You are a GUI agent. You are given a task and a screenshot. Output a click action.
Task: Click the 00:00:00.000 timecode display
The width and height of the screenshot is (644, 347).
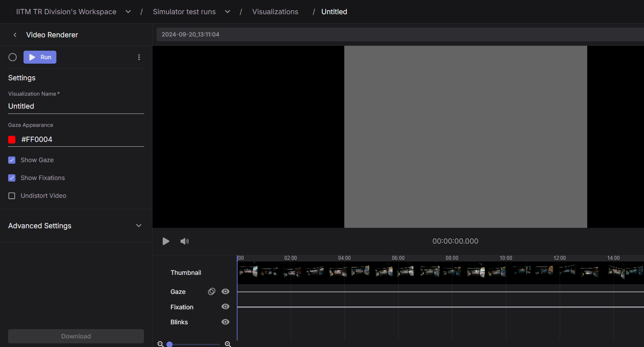click(455, 241)
